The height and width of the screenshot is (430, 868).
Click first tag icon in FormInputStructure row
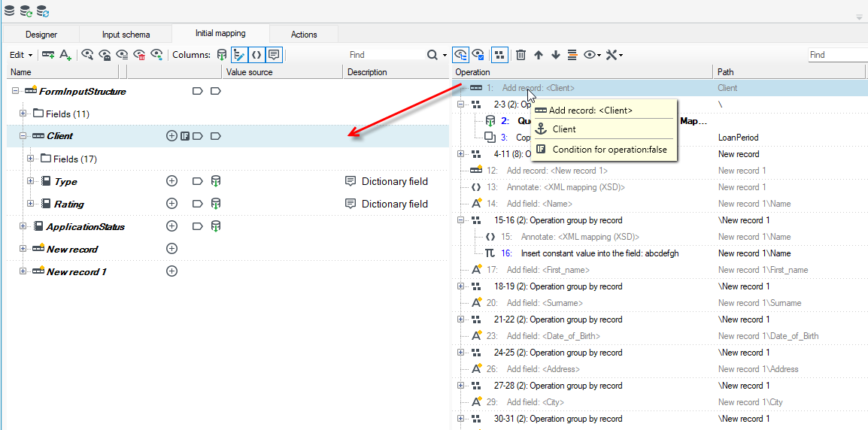click(198, 91)
